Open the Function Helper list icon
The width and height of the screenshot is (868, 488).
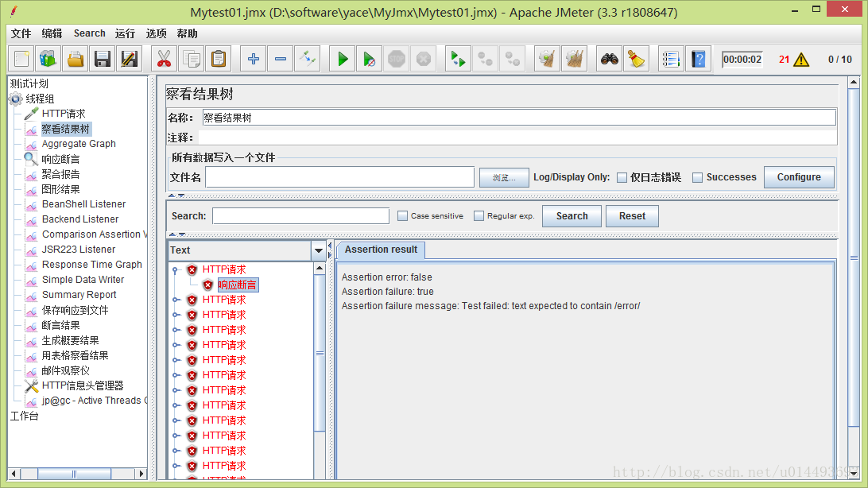click(x=671, y=59)
